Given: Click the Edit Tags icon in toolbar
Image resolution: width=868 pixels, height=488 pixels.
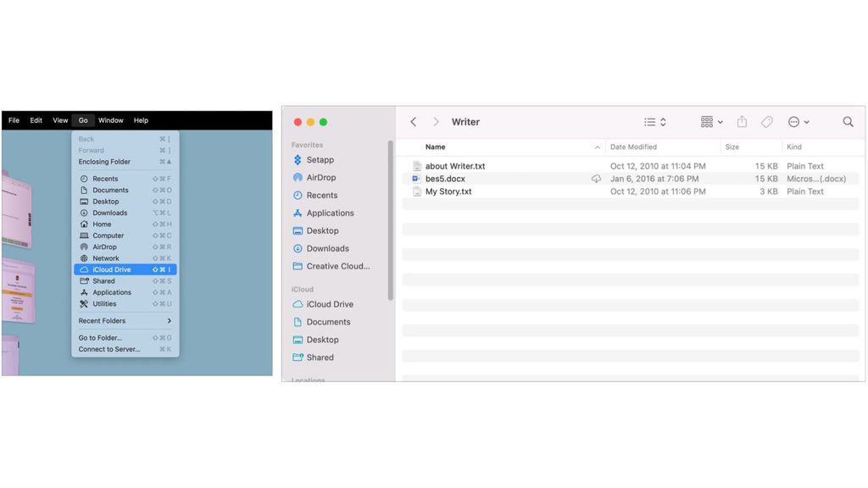Looking at the screenshot, I should click(766, 121).
